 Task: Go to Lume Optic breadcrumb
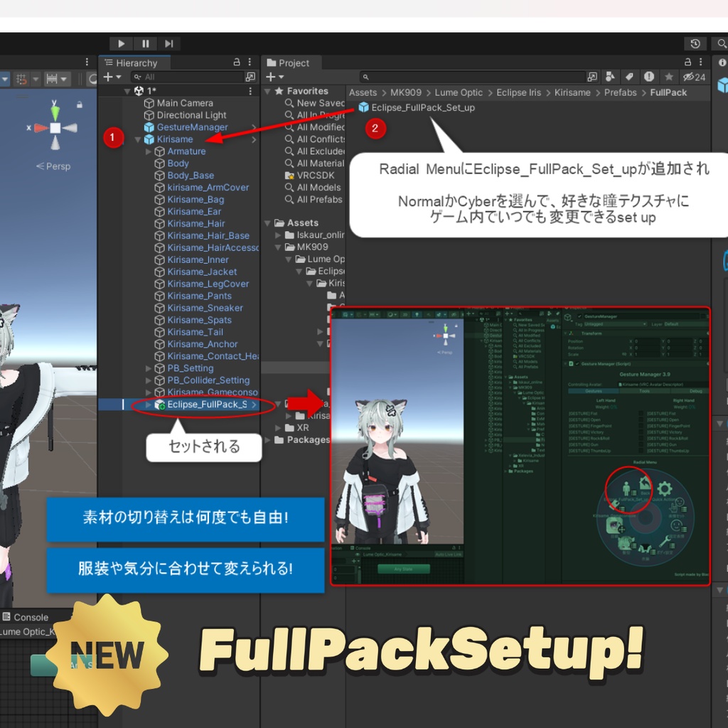[x=459, y=93]
